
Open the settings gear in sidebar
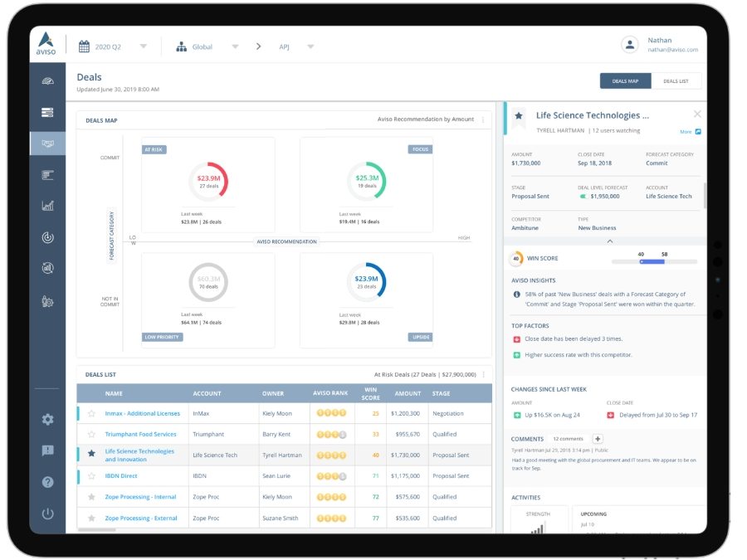(47, 420)
